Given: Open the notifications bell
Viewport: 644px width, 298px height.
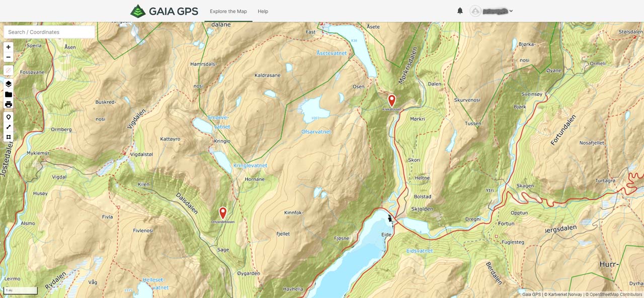Looking at the screenshot, I should pyautogui.click(x=460, y=11).
